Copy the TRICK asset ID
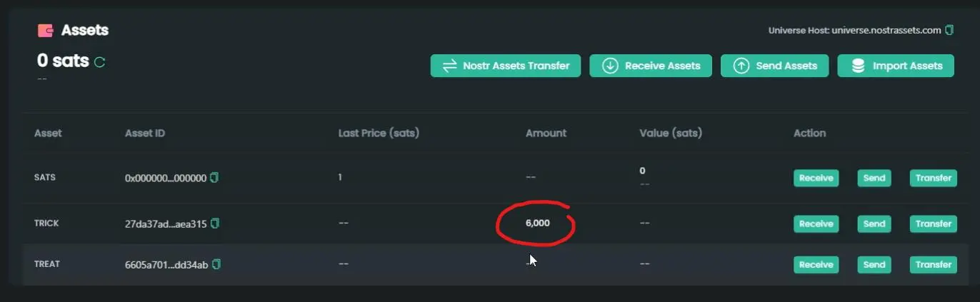The image size is (980, 302). (215, 223)
